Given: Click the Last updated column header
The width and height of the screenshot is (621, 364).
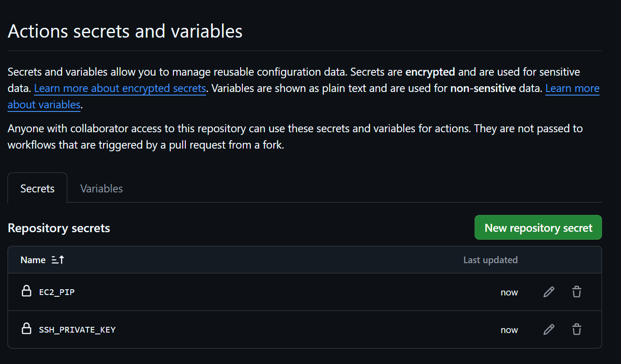Looking at the screenshot, I should (x=491, y=260).
